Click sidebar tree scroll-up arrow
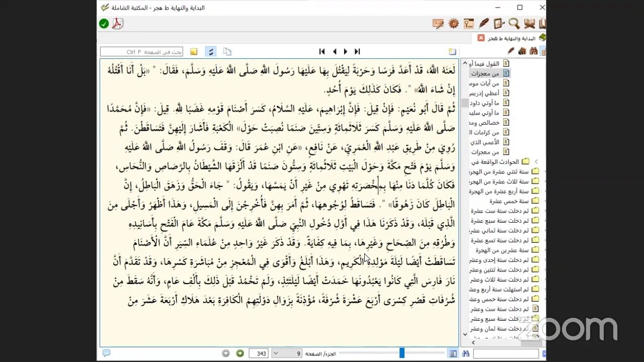Image resolution: width=644 pixels, height=362 pixels. pyautogui.click(x=465, y=63)
